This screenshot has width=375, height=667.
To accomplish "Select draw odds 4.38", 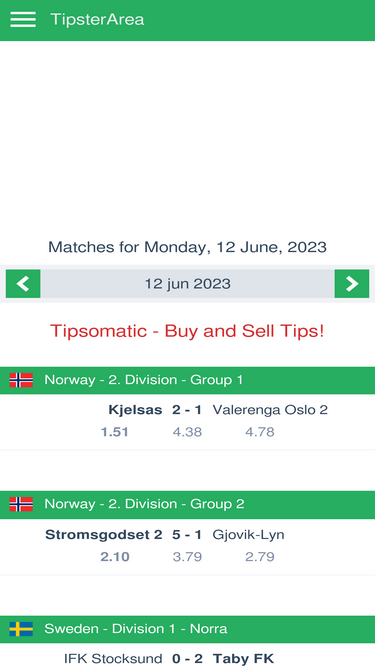I will pos(188,432).
